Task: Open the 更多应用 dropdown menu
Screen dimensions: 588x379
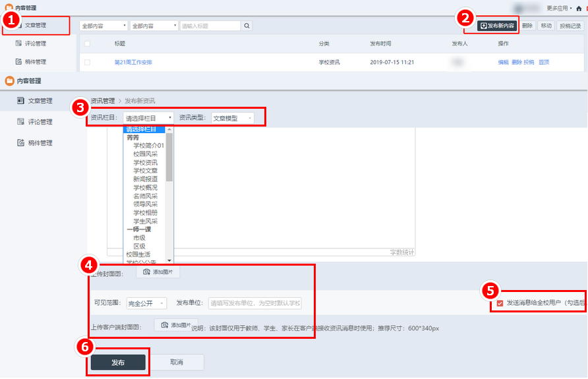Action: 560,8
